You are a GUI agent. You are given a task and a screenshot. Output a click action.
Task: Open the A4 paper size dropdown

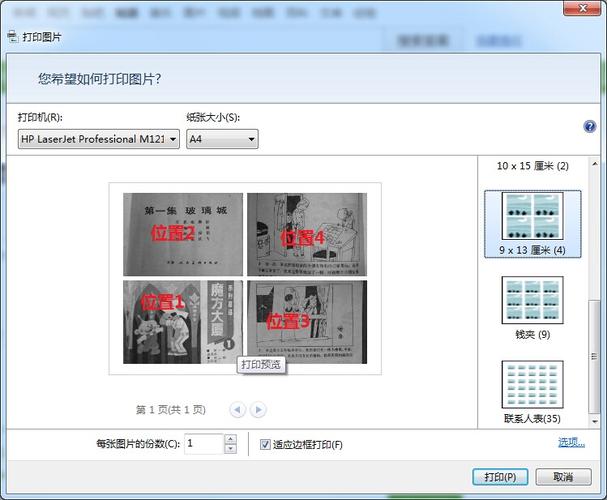point(222,139)
